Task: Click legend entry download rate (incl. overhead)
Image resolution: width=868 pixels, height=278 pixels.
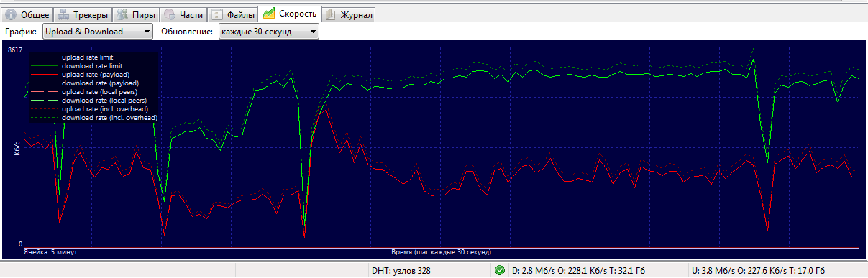Action: coord(109,117)
